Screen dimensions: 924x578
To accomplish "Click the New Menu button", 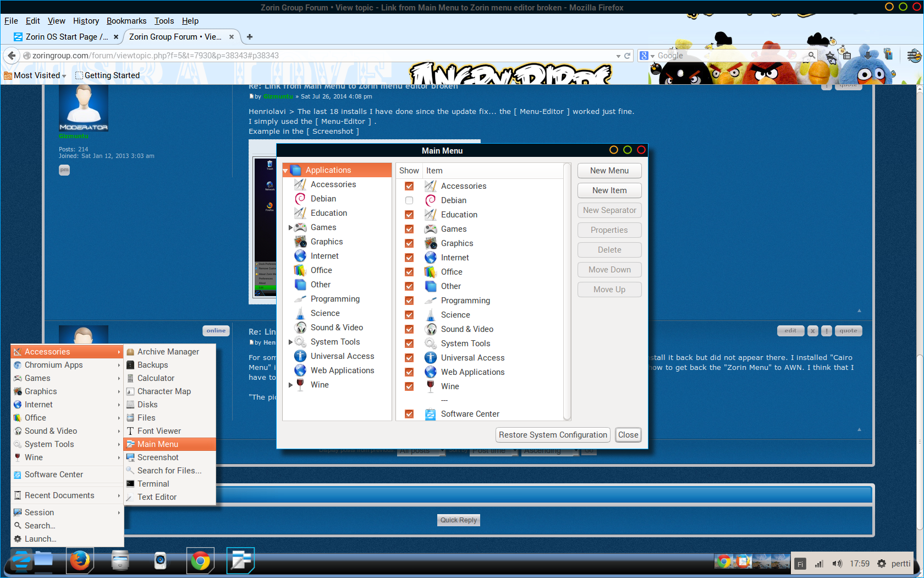I will point(609,171).
